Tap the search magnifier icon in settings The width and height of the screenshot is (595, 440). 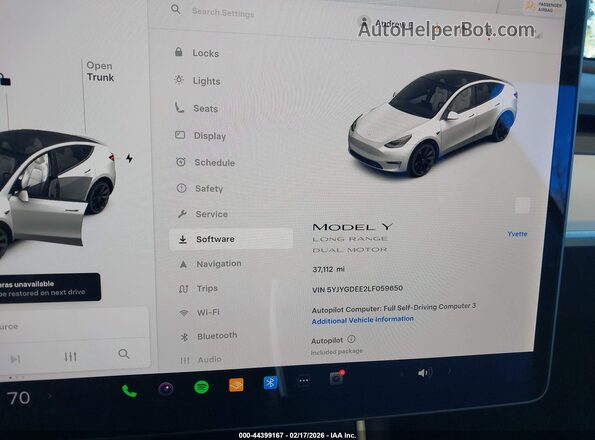click(x=176, y=9)
